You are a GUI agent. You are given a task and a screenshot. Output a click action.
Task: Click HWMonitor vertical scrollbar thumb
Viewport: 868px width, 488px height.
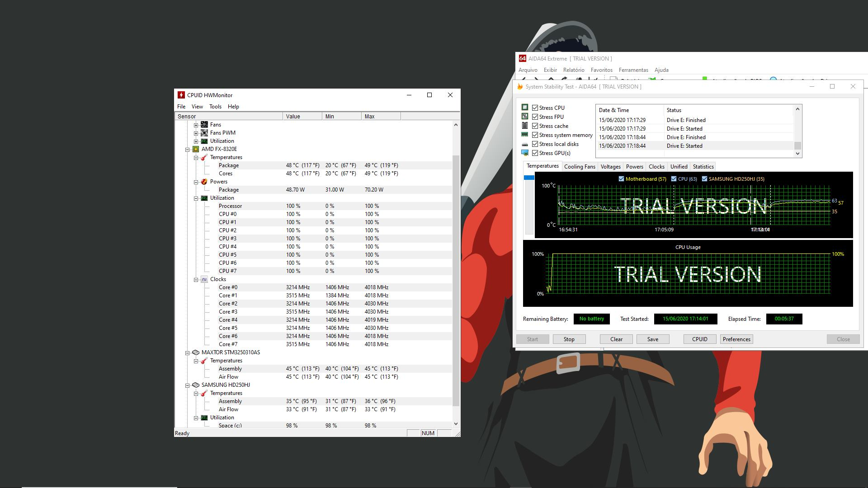click(x=456, y=280)
